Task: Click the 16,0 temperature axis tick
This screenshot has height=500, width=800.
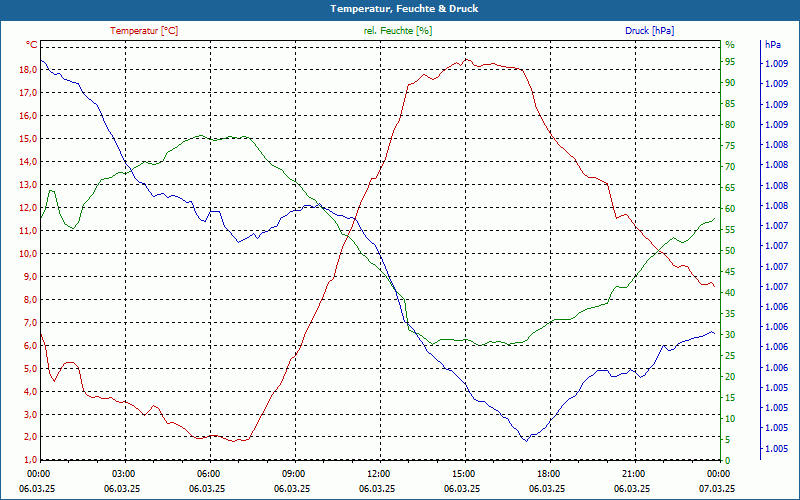Action: 28,115
